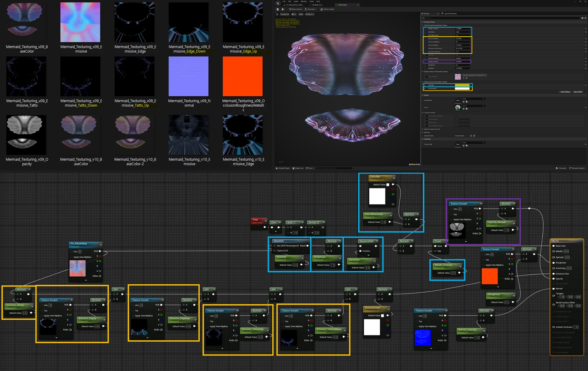Toggle the Albedo_Contrast parameter checkbox
The image size is (588, 371).
pos(427,29)
